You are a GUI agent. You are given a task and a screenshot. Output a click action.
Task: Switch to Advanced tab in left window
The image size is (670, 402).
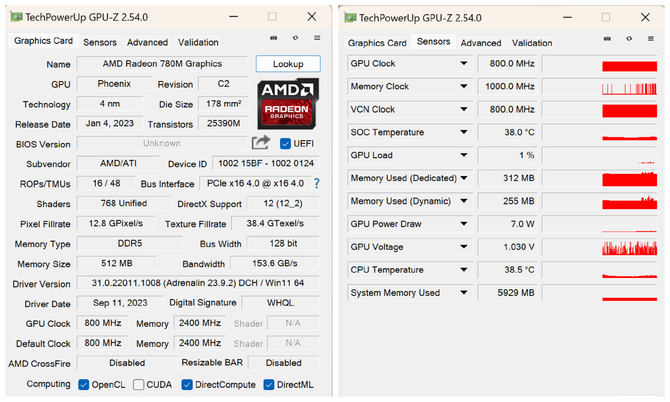147,42
